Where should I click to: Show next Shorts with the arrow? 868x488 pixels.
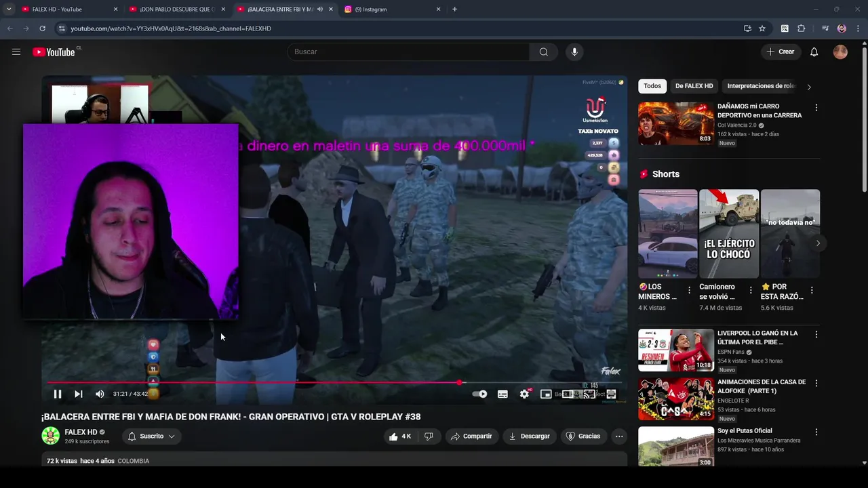(818, 243)
